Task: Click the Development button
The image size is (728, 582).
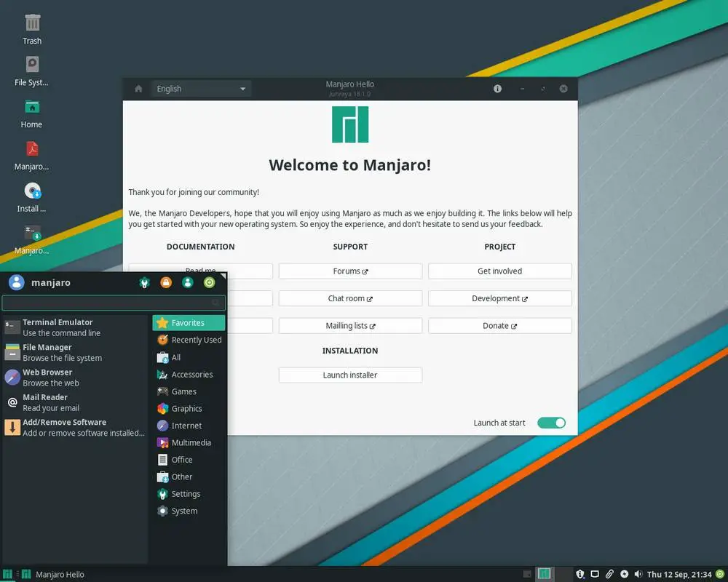Action: click(x=499, y=298)
